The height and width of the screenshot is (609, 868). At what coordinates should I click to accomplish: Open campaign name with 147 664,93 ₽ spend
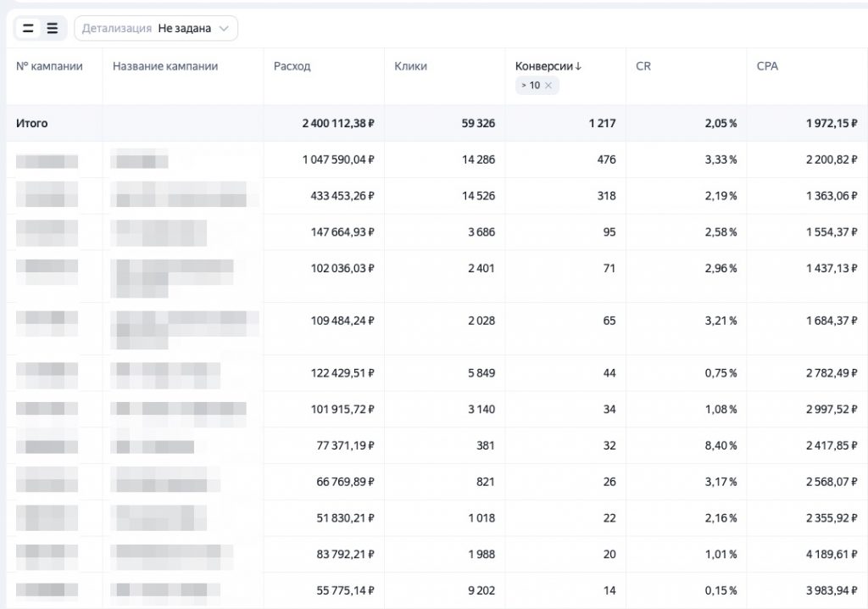[159, 232]
